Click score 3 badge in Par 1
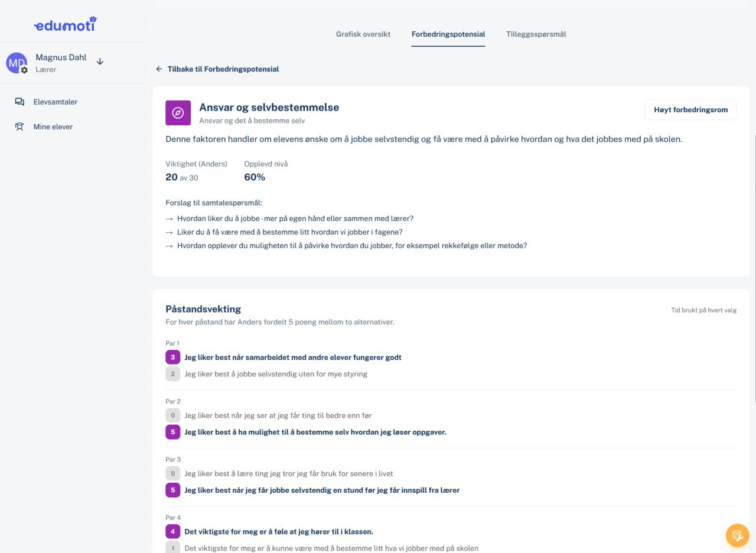 [x=172, y=357]
